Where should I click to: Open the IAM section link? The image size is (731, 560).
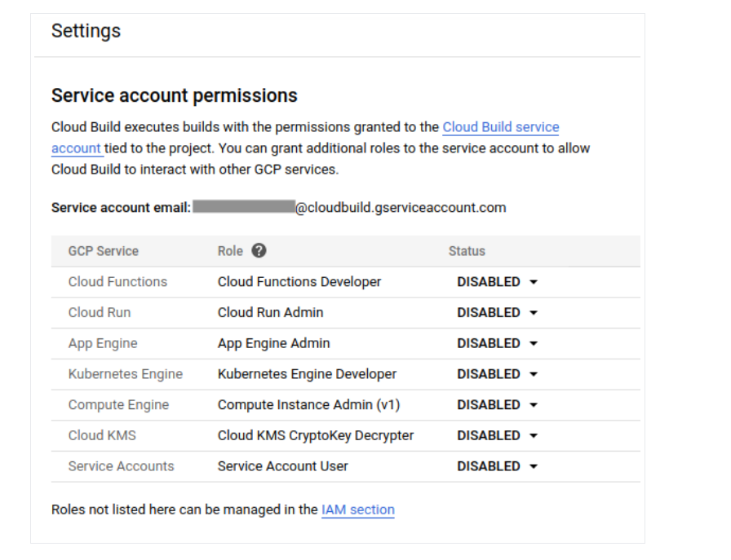coord(358,509)
